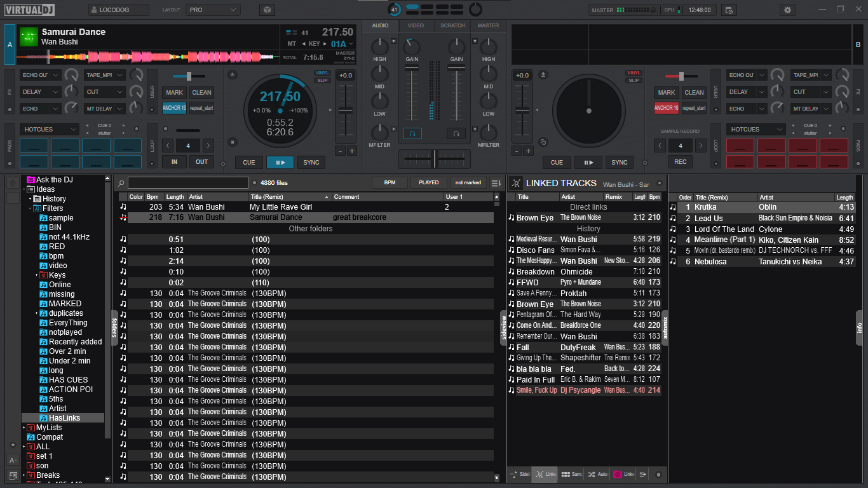Image resolution: width=868 pixels, height=488 pixels.
Task: Switch mixer to the SCRATCH tab
Action: pyautogui.click(x=452, y=25)
